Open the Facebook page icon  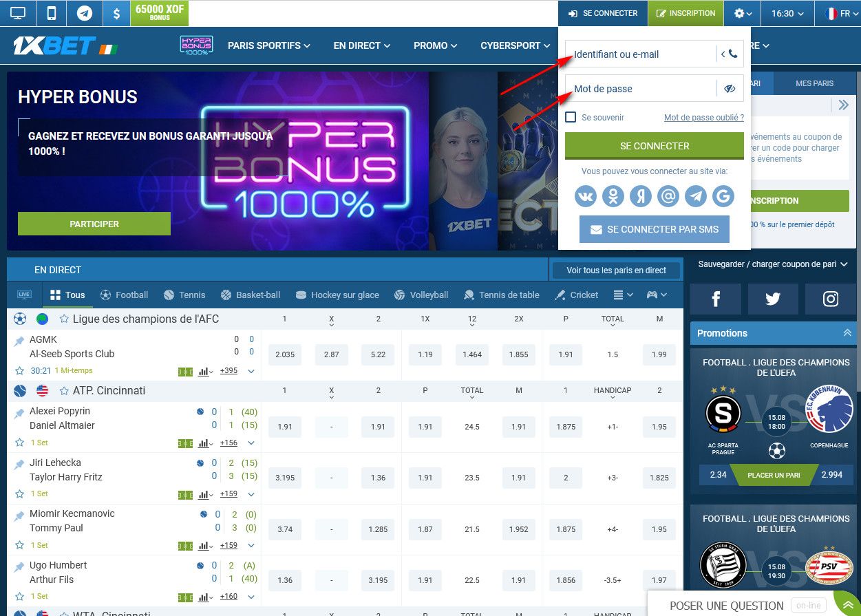[716, 299]
